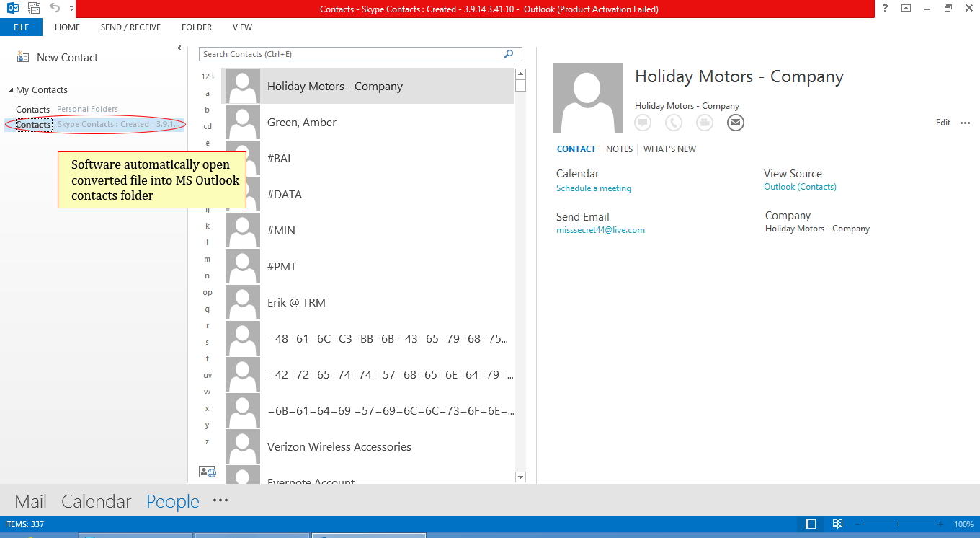Image resolution: width=980 pixels, height=538 pixels.
Task: Jump to letter s in index
Action: (x=208, y=342)
